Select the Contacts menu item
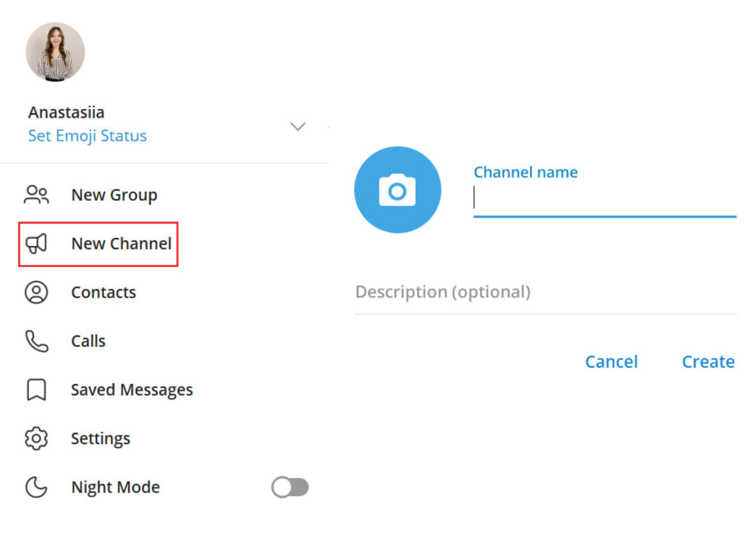 click(104, 292)
